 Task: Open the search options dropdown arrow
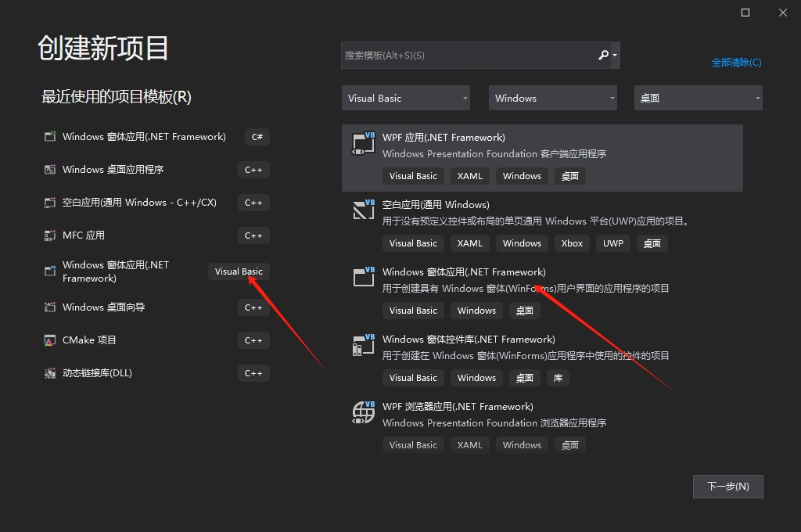click(615, 56)
